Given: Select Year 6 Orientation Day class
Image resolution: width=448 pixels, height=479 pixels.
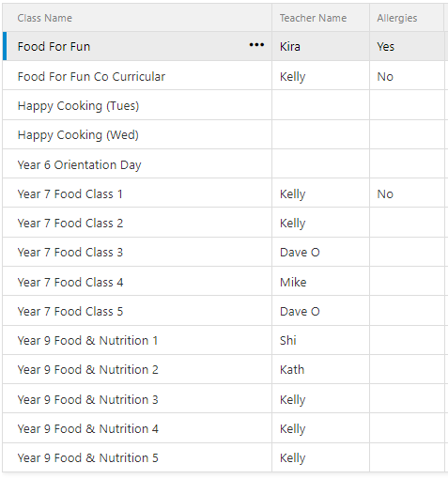Looking at the screenshot, I should coord(79,165).
